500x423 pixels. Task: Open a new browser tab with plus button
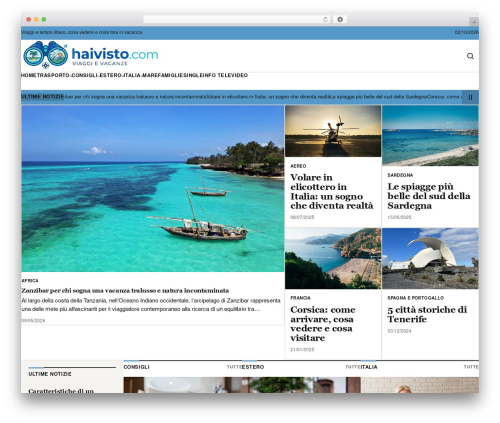(x=474, y=22)
